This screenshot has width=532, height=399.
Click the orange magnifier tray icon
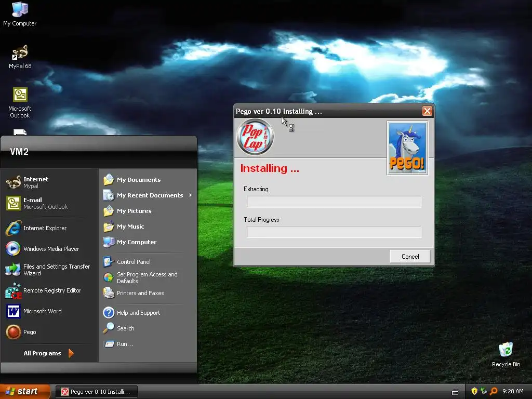(x=494, y=391)
